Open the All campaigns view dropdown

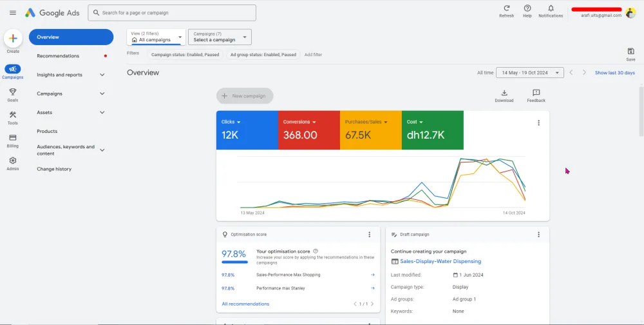[156, 37]
